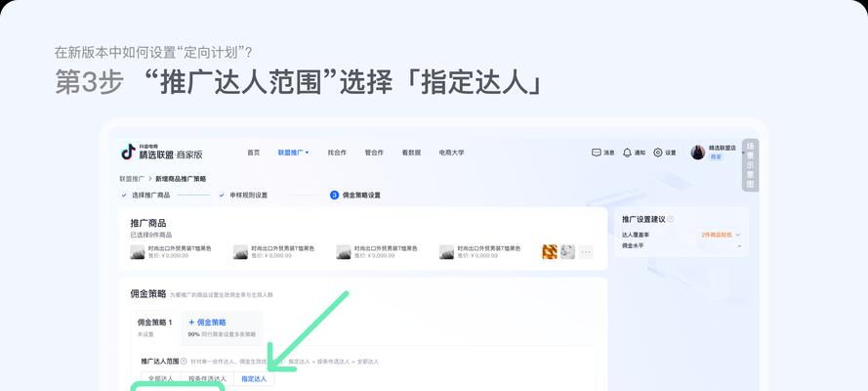Click the 精选联盟店 account avatar
This screenshot has width=868, height=391.
[x=698, y=152]
